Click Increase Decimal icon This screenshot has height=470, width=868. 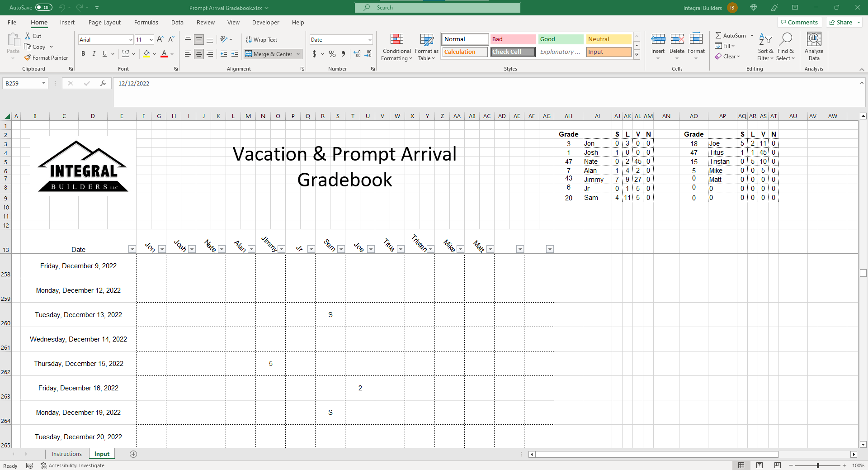357,54
